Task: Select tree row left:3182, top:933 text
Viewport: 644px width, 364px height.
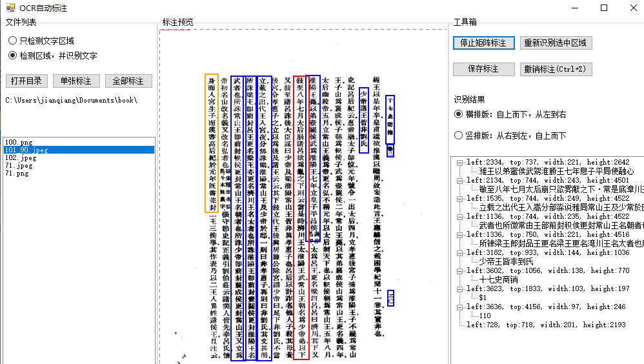Action: click(548, 252)
